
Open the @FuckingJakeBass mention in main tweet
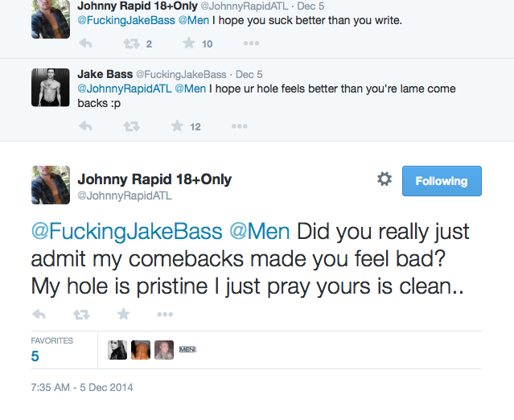pyautogui.click(x=127, y=232)
